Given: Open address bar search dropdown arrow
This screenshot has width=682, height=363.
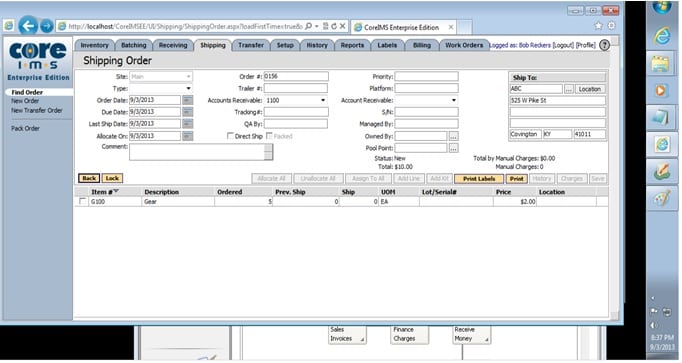Looking at the screenshot, I should click(x=317, y=27).
